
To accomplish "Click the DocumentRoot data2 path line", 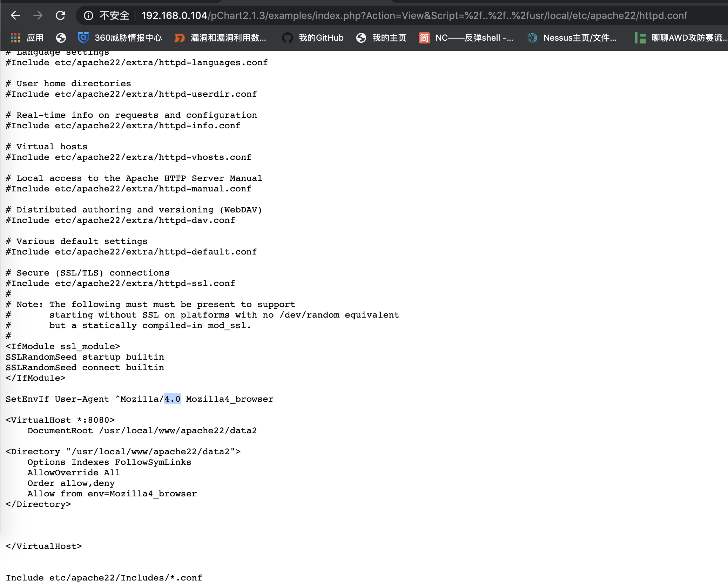I will click(x=142, y=430).
